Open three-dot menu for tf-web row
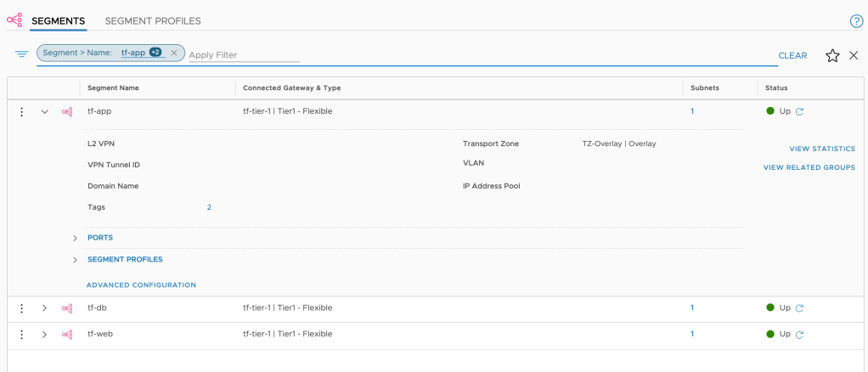 22,335
